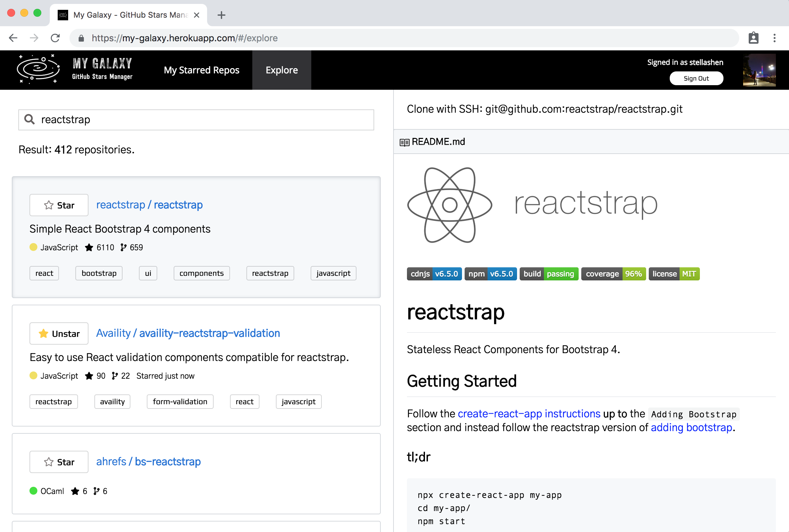The image size is (789, 532).
Task: Click the components topic tag
Action: coord(202,273)
